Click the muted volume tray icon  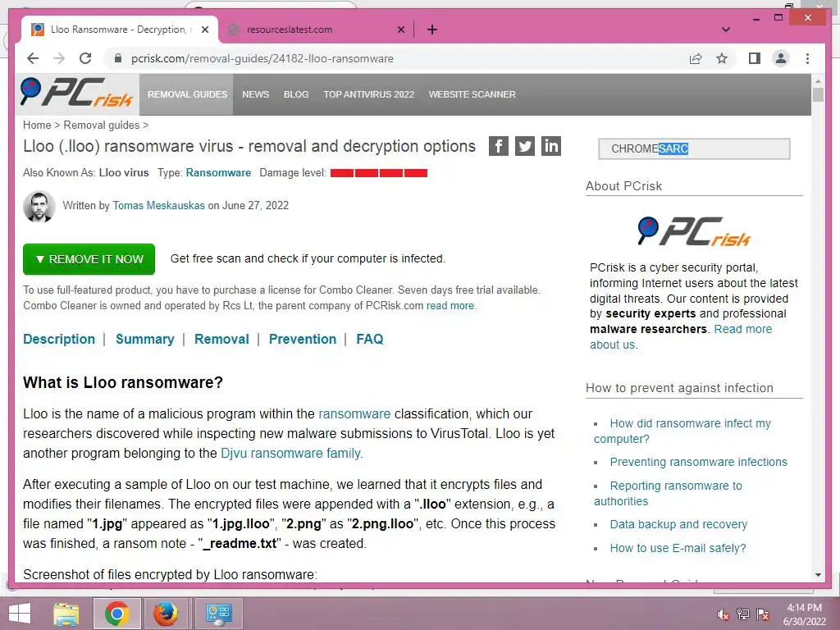pyautogui.click(x=724, y=614)
